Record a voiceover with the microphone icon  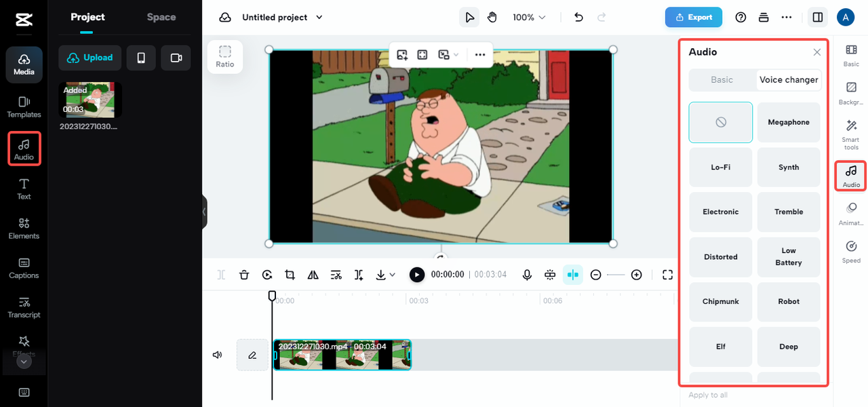pos(527,275)
